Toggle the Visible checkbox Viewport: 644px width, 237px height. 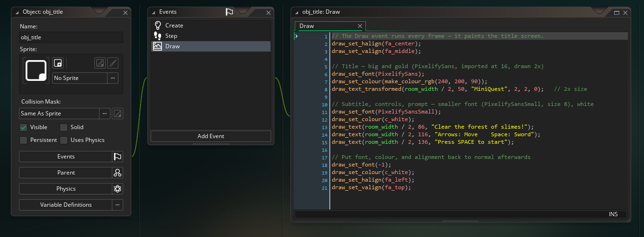23,127
